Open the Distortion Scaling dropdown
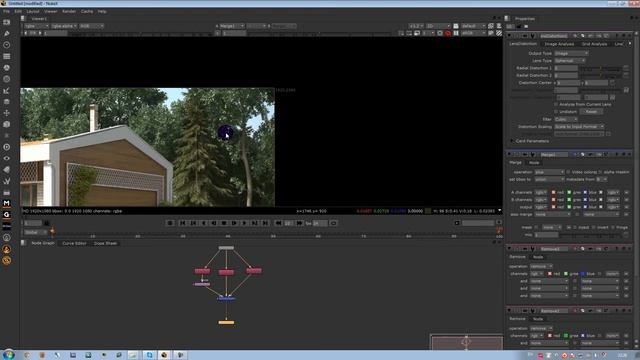The width and height of the screenshot is (640, 360). point(579,127)
